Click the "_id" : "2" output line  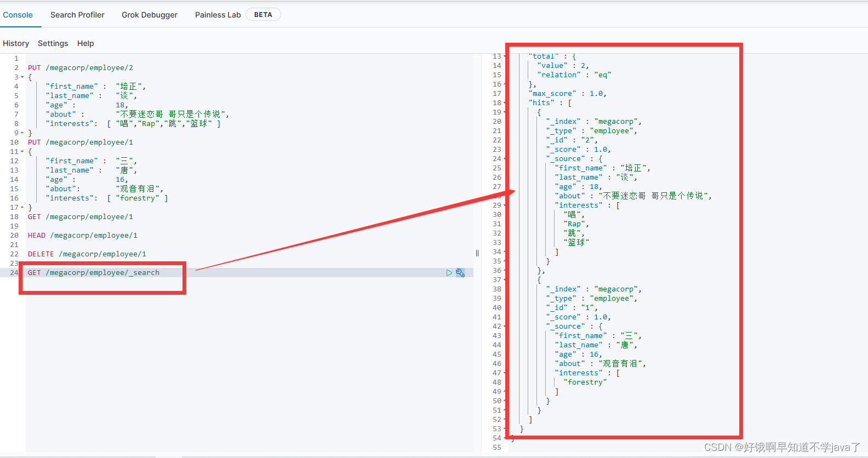(572, 140)
